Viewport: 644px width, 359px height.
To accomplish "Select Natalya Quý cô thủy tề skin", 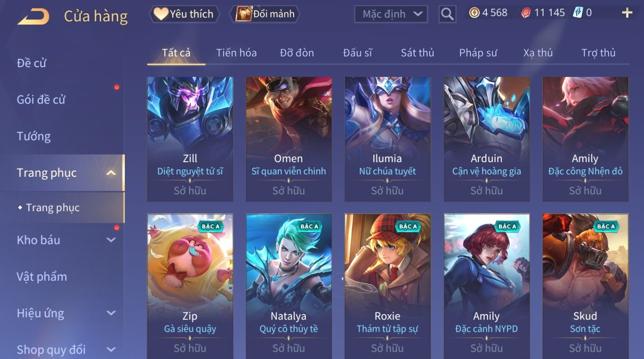I will (x=289, y=286).
